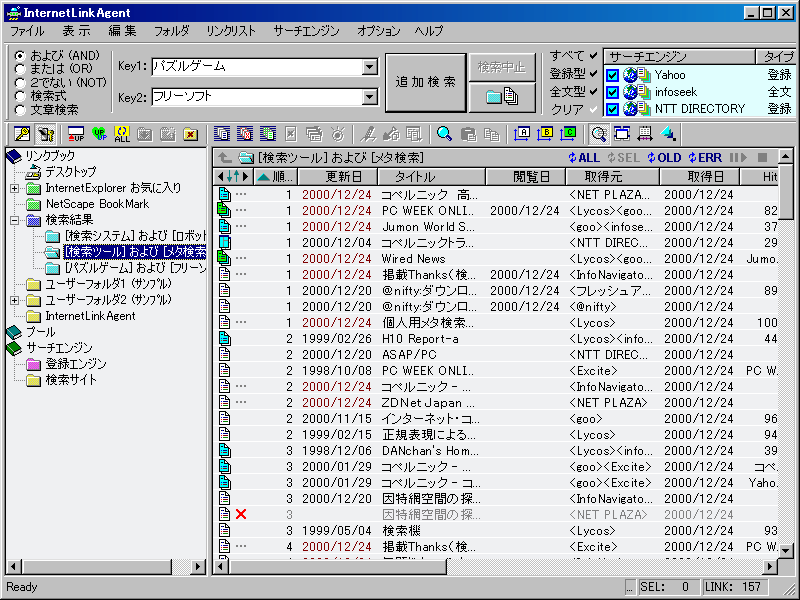800x600 pixels.
Task: Click the search engine keys toolbar icon
Action: (46, 134)
